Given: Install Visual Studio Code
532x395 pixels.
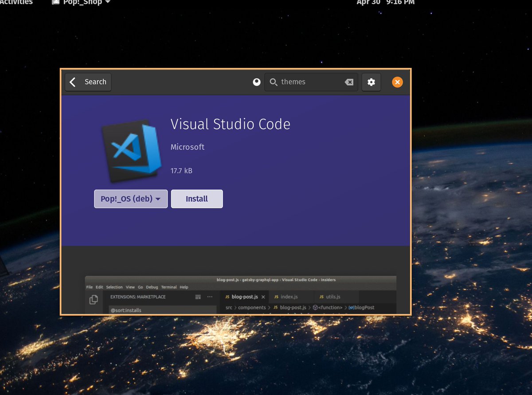Looking at the screenshot, I should point(197,199).
